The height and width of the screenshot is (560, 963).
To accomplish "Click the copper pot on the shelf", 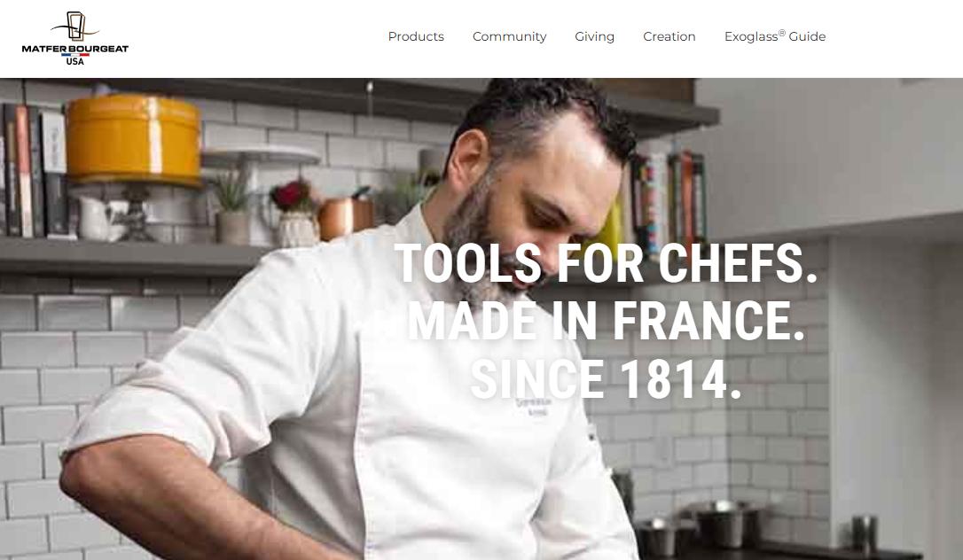I will (x=345, y=218).
